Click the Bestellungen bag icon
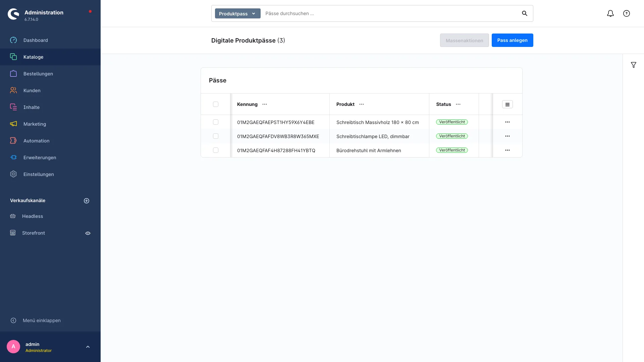 point(13,74)
